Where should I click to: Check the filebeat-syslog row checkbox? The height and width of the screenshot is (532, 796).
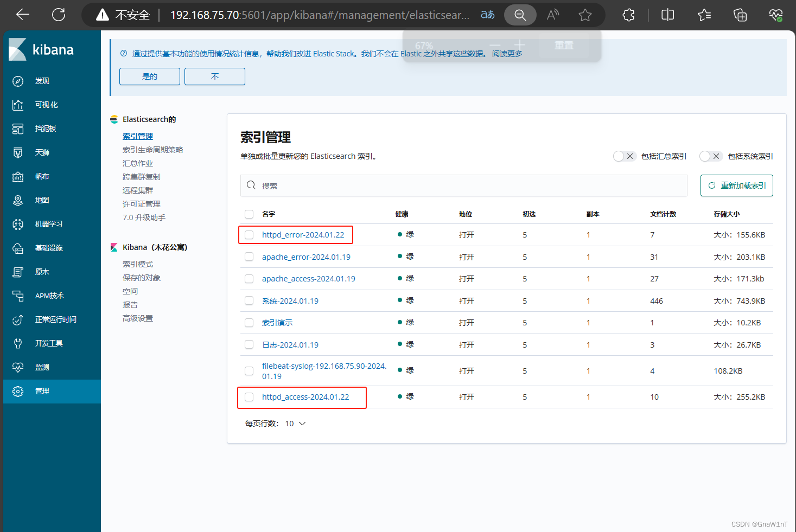(x=249, y=371)
